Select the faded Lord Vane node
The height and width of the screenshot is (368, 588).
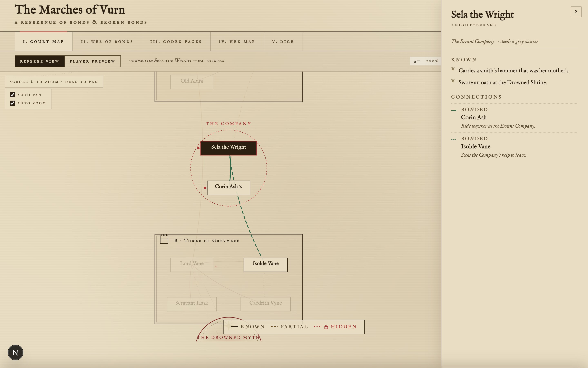click(x=192, y=265)
